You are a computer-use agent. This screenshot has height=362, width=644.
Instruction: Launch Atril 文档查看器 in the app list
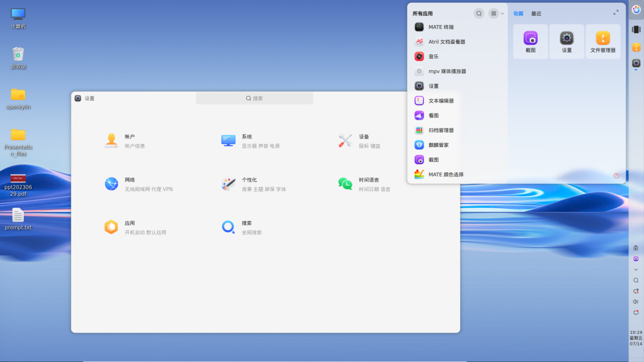point(456,42)
